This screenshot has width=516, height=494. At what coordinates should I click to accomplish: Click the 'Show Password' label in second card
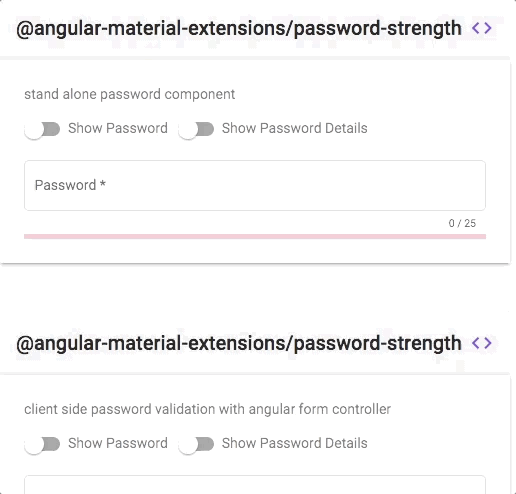118,443
